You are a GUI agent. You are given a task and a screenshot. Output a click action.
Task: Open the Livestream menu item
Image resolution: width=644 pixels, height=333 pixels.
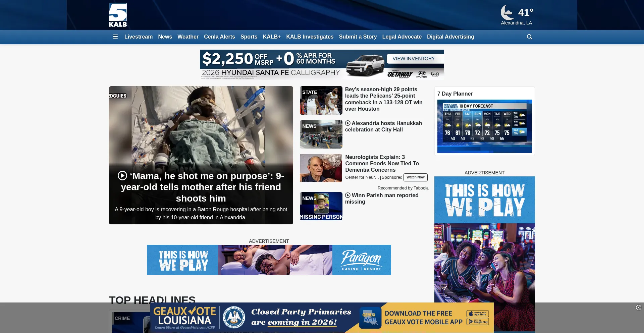(x=138, y=37)
